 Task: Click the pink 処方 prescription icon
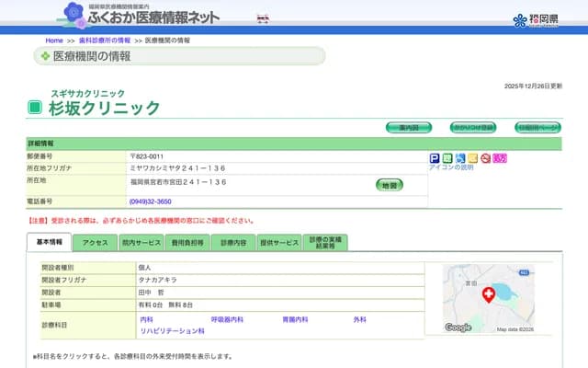pos(500,158)
